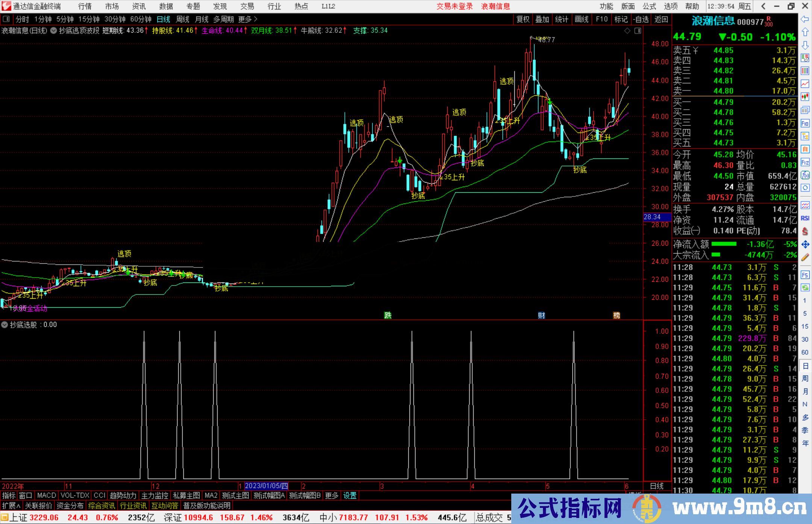This screenshot has width=812, height=524.
Task: Click the left arrow back icon in sidebar
Action: click(805, 19)
